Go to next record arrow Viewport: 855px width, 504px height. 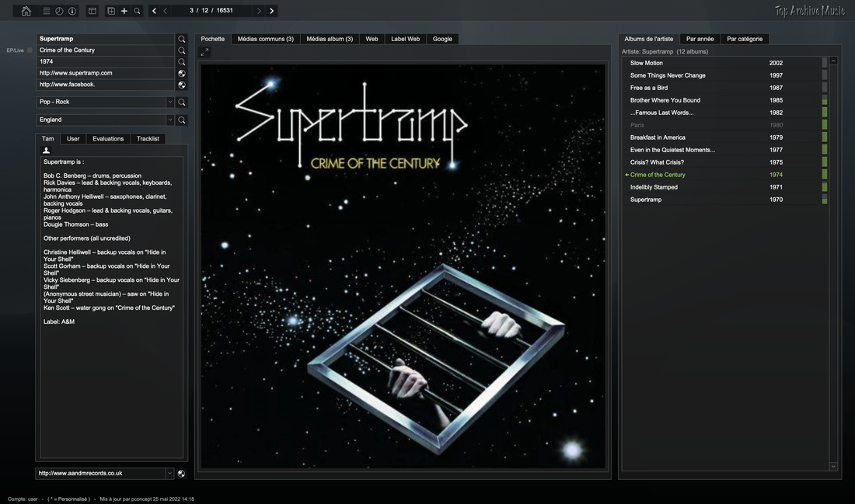coord(271,11)
